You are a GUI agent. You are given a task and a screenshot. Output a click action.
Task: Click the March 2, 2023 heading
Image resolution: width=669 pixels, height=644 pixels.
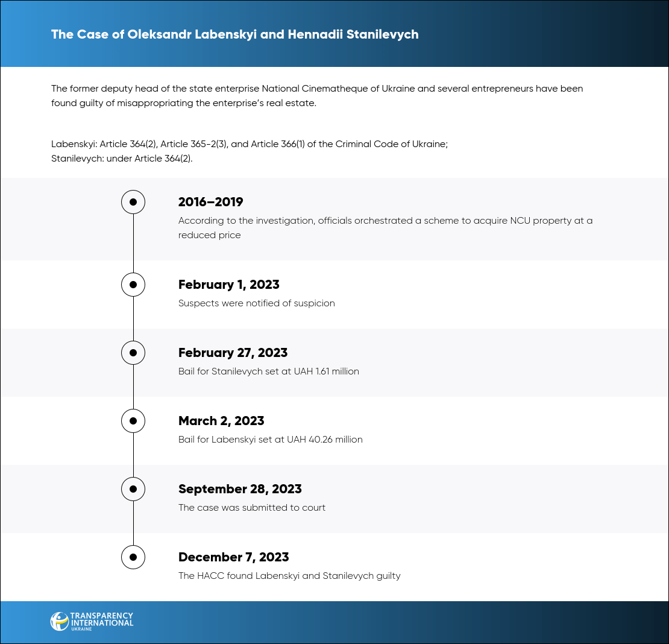221,421
